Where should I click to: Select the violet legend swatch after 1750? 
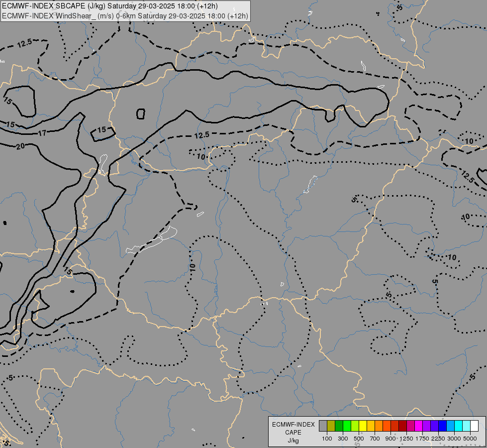[x=426, y=426]
